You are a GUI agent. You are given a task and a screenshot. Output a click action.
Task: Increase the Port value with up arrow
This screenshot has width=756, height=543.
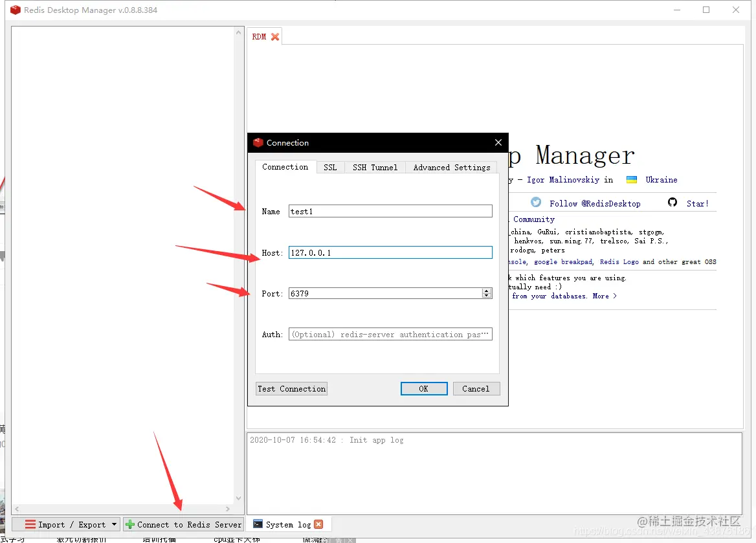tap(487, 291)
